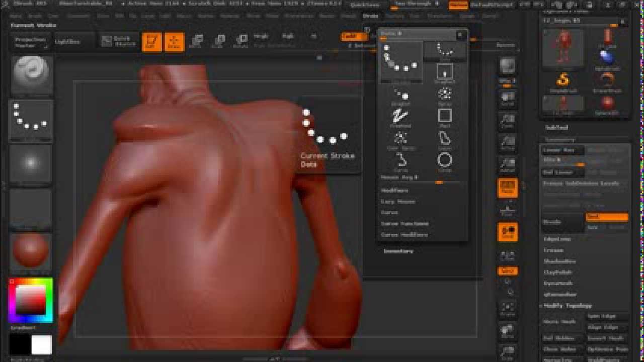
Task: Select the Rect stroke icon
Action: tap(445, 118)
